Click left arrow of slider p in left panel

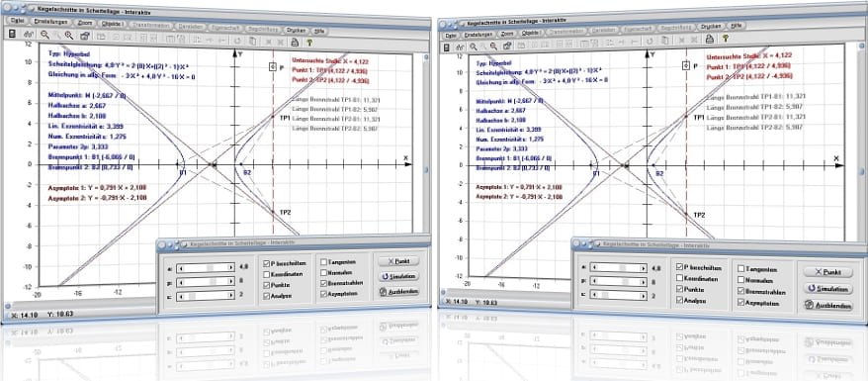pos(180,282)
